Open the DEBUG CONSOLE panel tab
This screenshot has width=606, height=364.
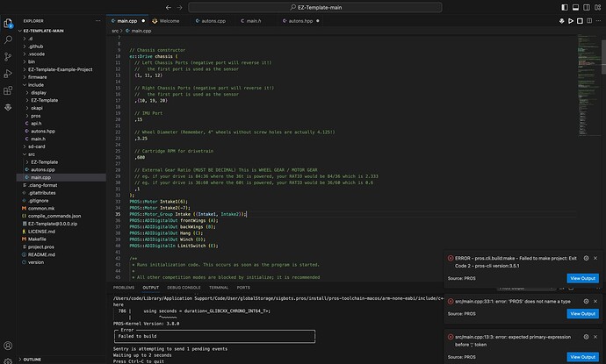(x=184, y=288)
